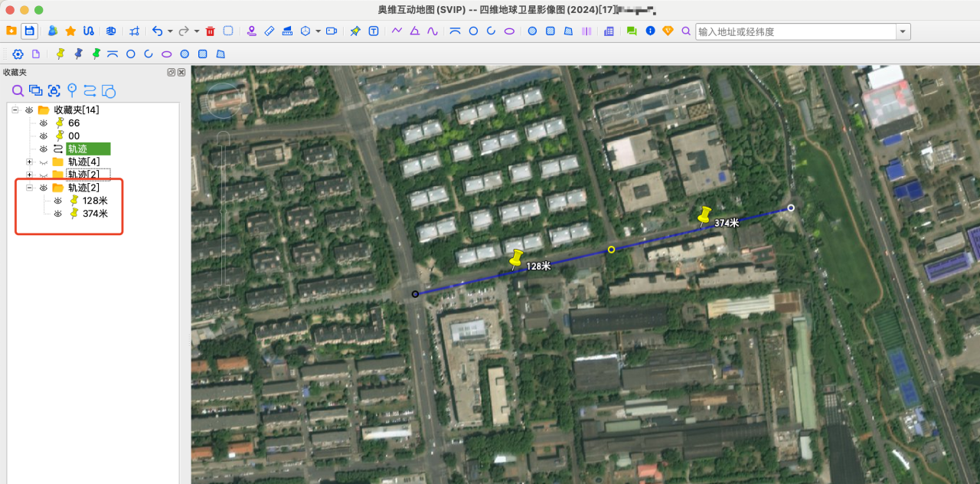
Task: Hide the 收藏夹[14] folder via its eye icon
Action: 28,110
